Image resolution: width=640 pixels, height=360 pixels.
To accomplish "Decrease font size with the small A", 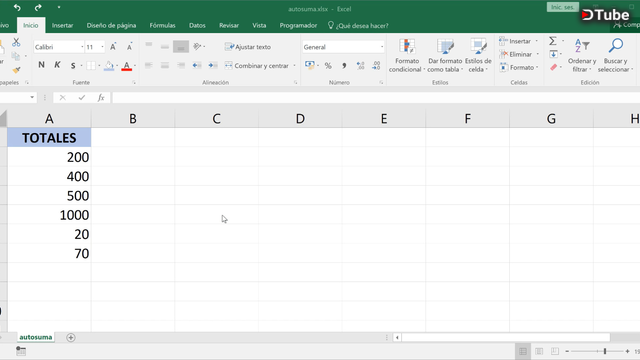I will pyautogui.click(x=129, y=47).
